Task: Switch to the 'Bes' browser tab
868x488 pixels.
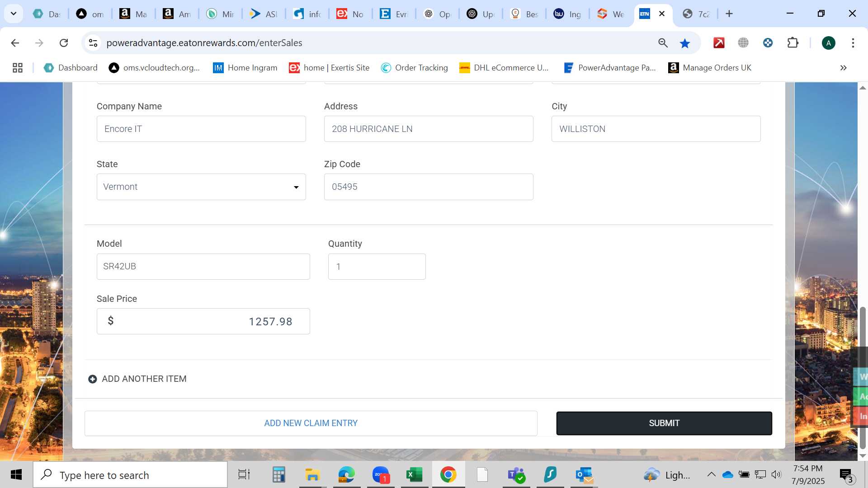Action: coord(524,14)
